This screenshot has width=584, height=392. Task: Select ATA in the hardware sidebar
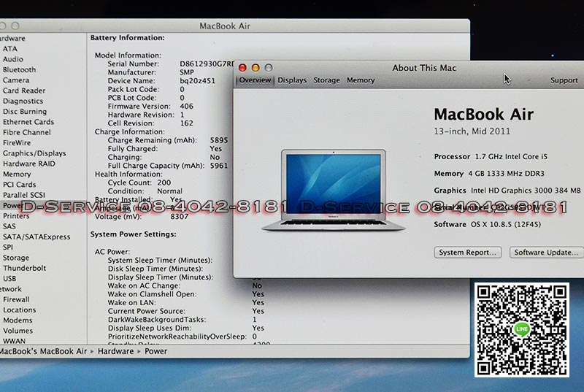click(9, 49)
